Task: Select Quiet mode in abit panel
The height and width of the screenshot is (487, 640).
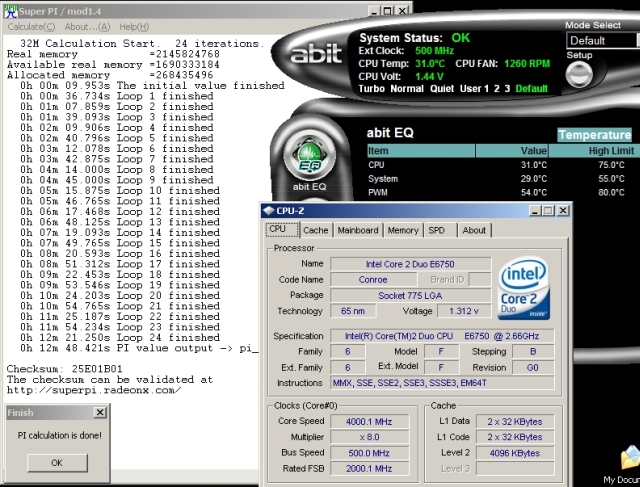Action: click(x=442, y=89)
